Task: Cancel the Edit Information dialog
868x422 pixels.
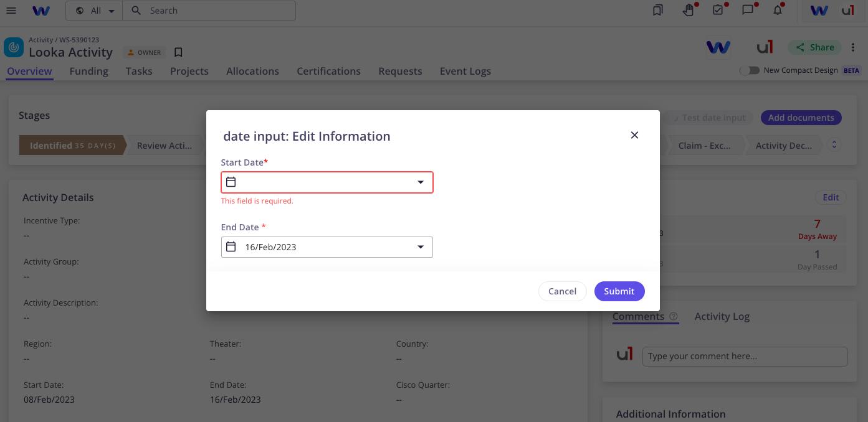Action: click(562, 291)
